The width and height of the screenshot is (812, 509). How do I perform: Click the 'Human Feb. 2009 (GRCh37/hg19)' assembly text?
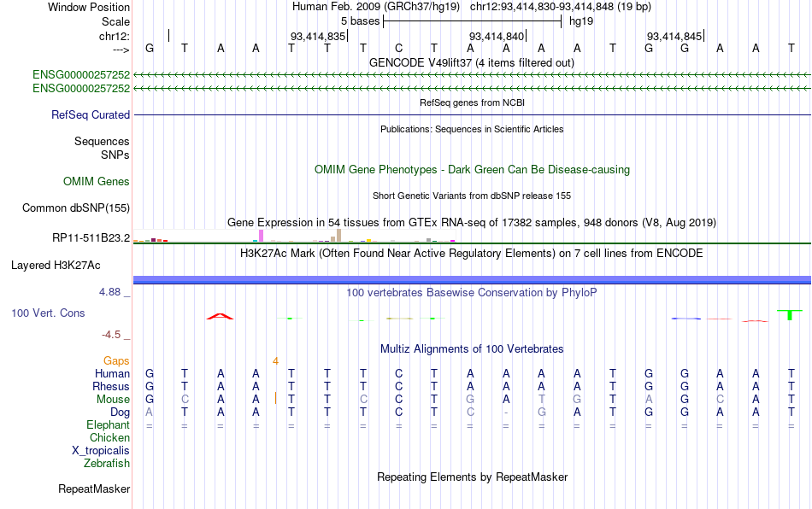coord(375,7)
